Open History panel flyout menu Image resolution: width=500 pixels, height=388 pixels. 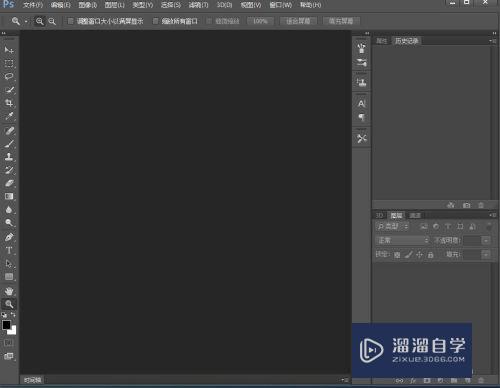pyautogui.click(x=492, y=41)
